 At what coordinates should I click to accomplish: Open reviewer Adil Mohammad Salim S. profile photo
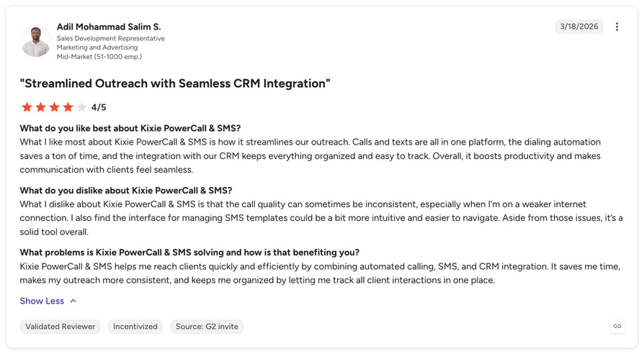click(36, 41)
